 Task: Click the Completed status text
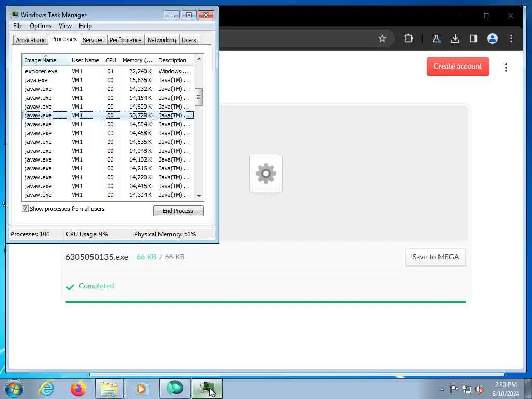[96, 286]
